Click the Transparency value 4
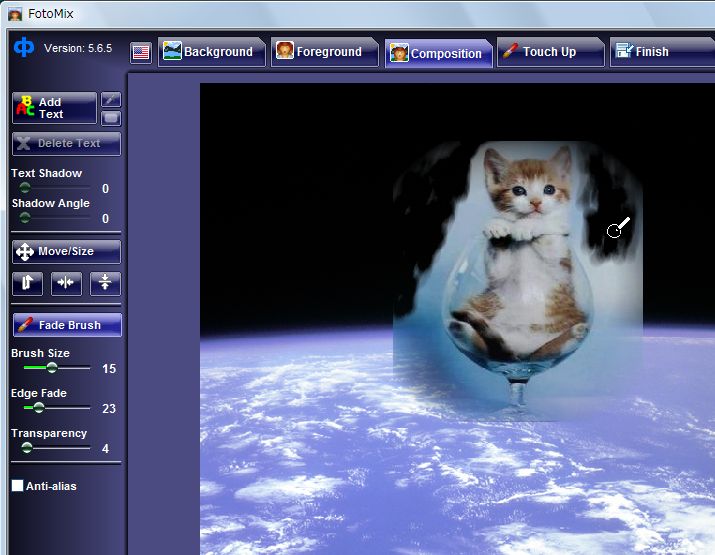715x555 pixels. click(x=105, y=449)
